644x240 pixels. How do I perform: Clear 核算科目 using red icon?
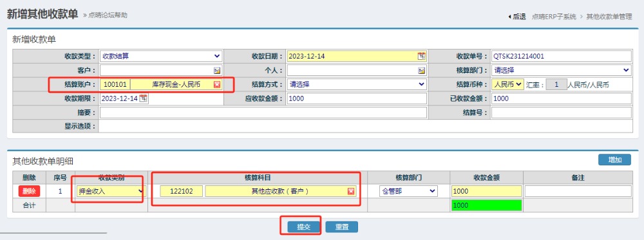[x=351, y=191]
